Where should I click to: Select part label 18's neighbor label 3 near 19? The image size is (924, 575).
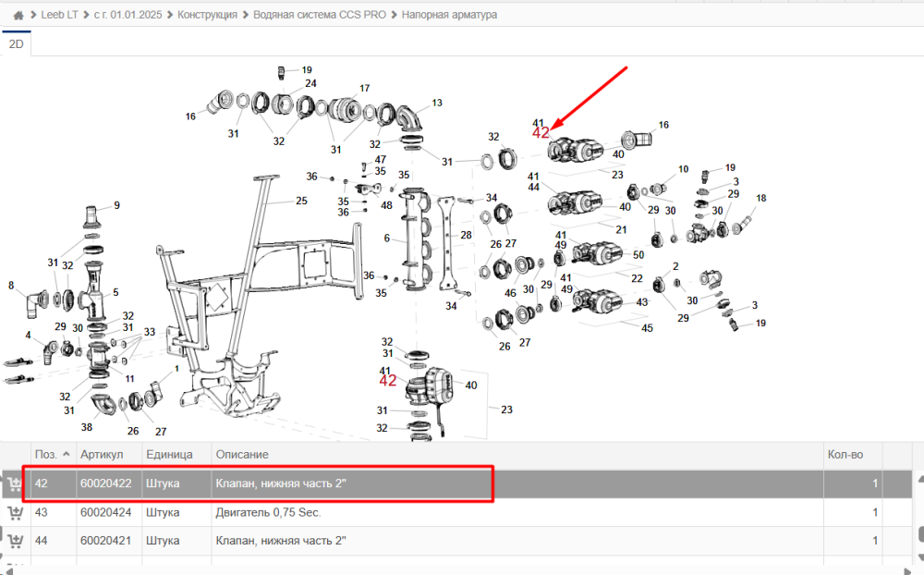[736, 182]
